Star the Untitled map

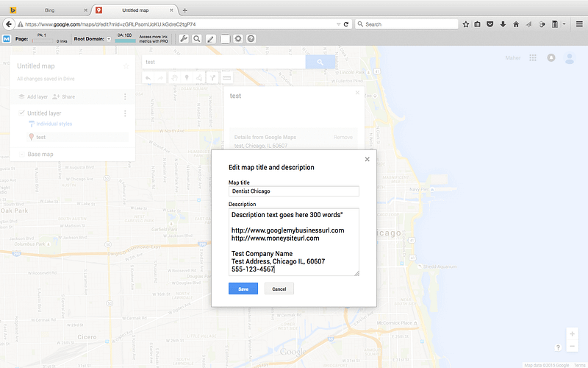tap(126, 66)
